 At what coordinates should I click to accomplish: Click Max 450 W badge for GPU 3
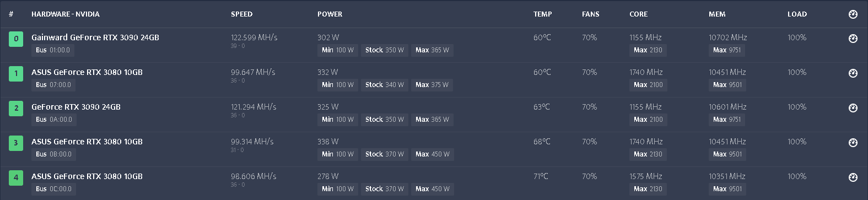[432, 154]
